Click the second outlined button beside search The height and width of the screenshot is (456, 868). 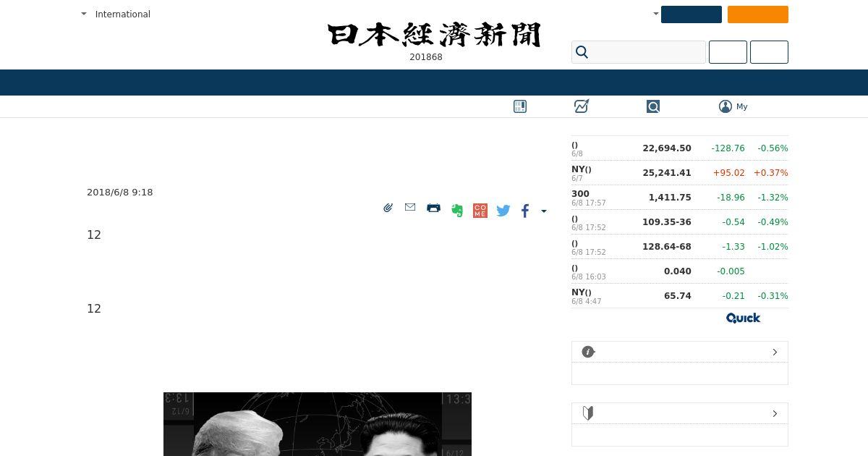pos(769,52)
